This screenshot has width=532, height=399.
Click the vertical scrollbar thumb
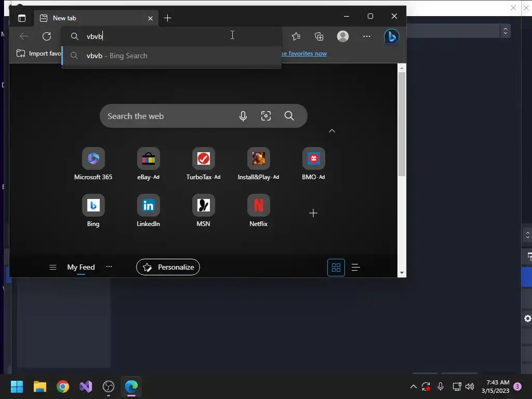pos(402,124)
